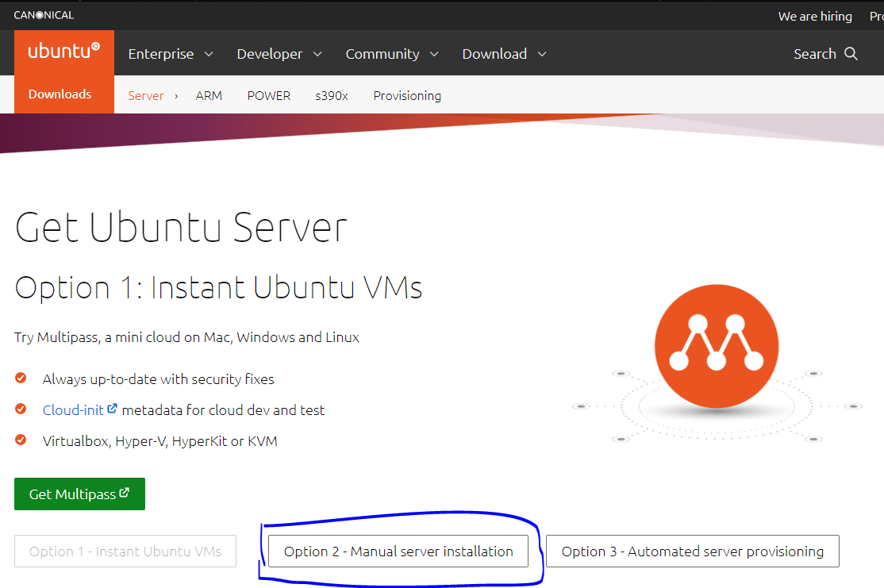This screenshot has height=588, width=884.
Task: Click the Virtualbox bullet checkmark
Action: (x=21, y=440)
